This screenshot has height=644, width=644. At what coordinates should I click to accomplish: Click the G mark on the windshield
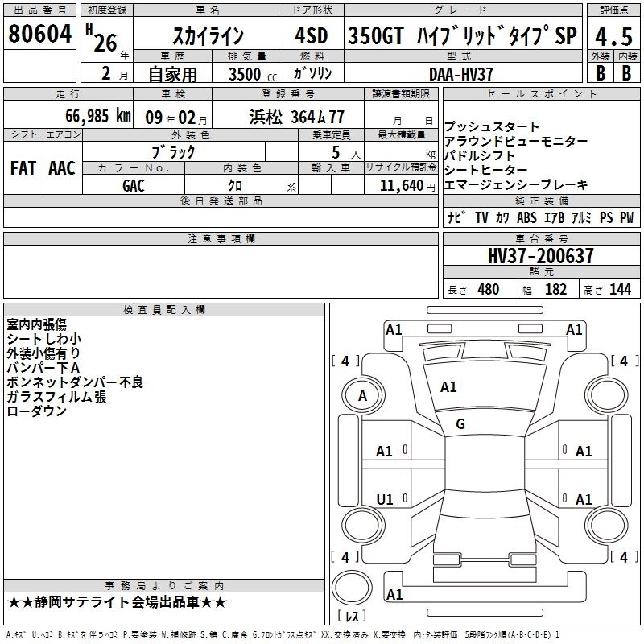[460, 424]
